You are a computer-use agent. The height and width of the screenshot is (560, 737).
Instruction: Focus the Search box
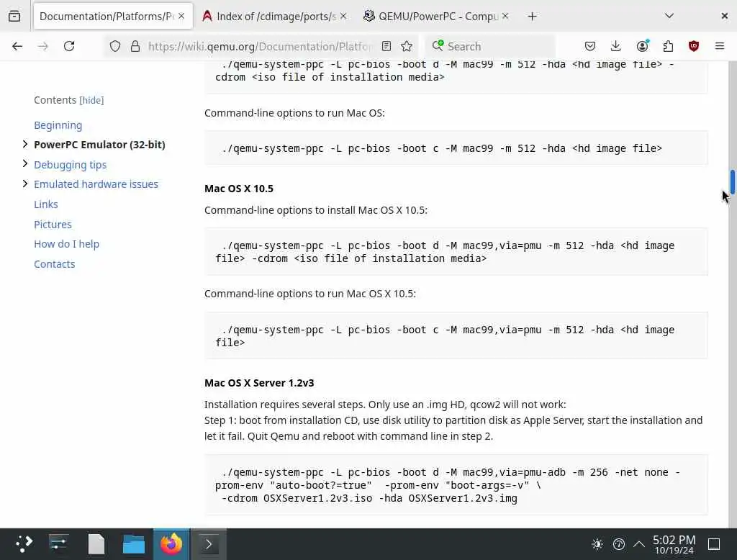click(x=491, y=46)
